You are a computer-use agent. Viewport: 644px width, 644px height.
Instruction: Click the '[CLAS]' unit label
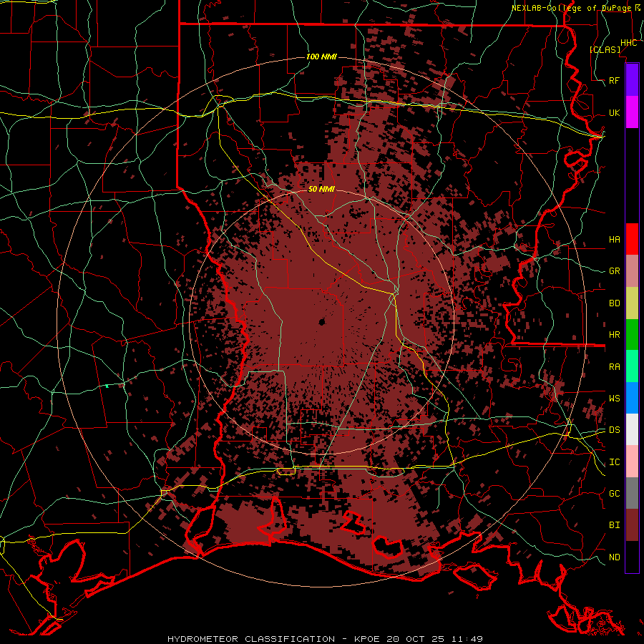(605, 49)
